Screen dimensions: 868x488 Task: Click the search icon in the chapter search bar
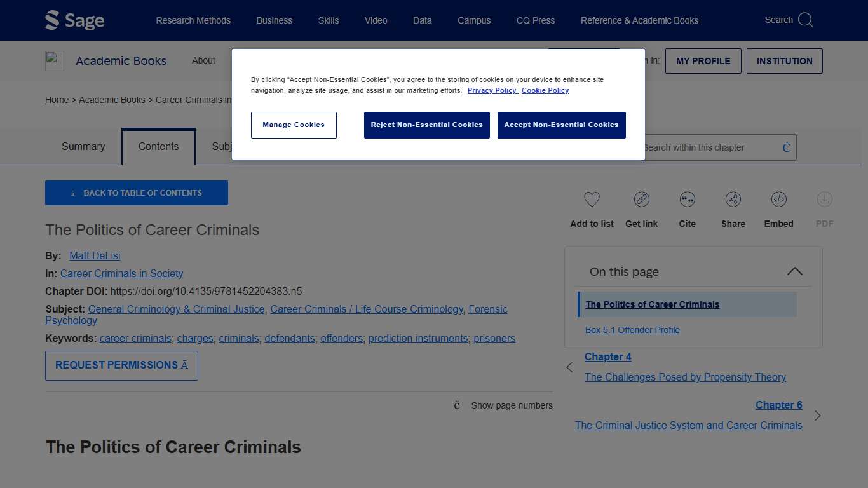click(x=786, y=147)
